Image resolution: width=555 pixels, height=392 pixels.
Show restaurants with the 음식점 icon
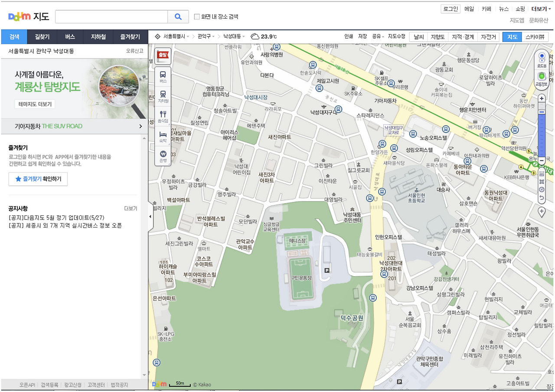[x=163, y=117]
